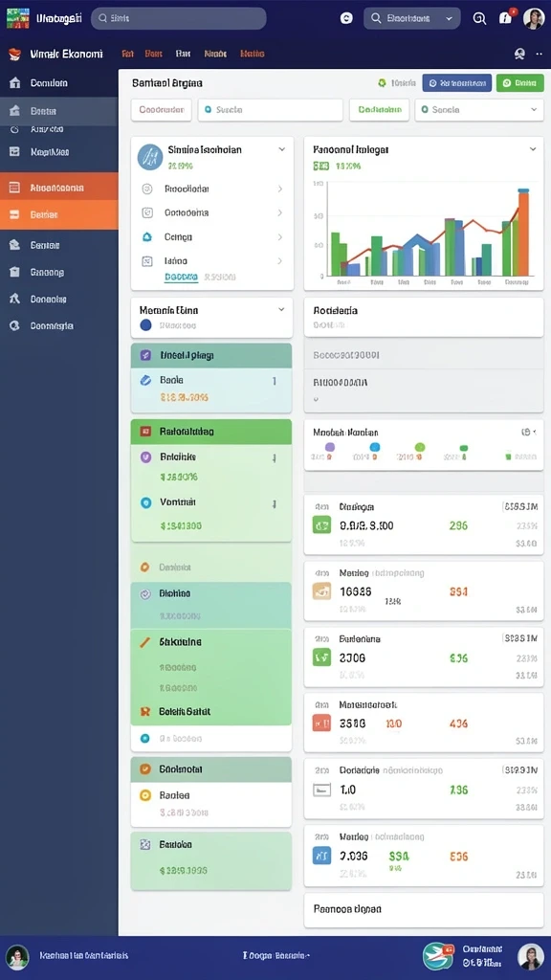Open notifications icon with the red badge

(x=506, y=17)
